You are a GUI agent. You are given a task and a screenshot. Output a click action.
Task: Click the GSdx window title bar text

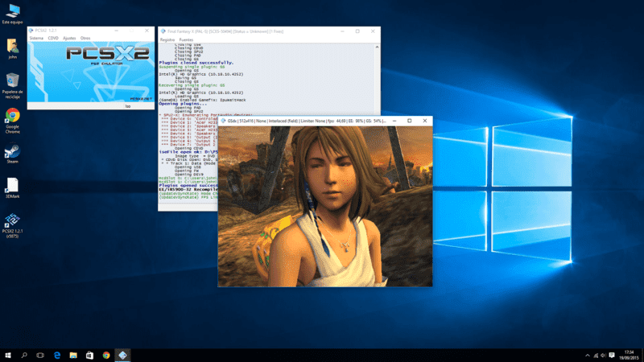[x=307, y=121]
